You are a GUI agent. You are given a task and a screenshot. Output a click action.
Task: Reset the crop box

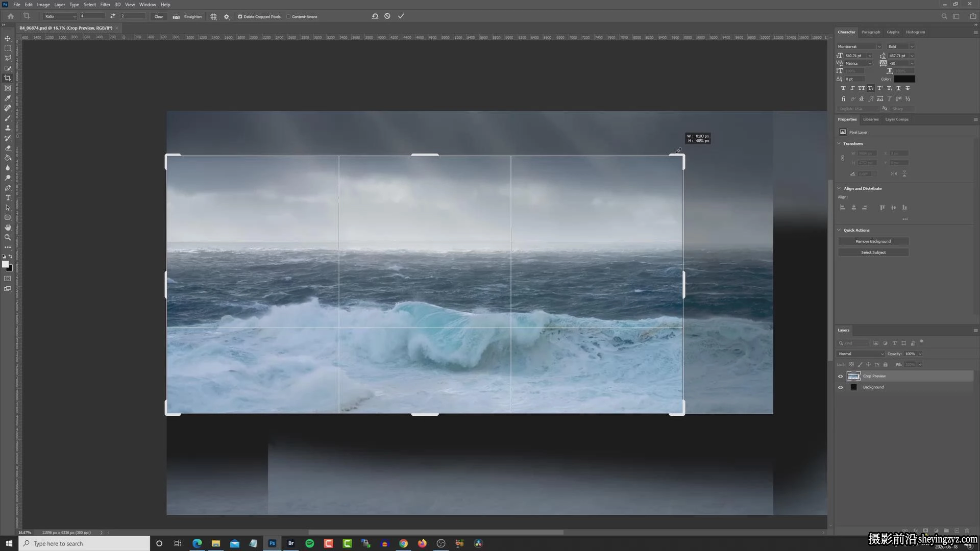[375, 16]
